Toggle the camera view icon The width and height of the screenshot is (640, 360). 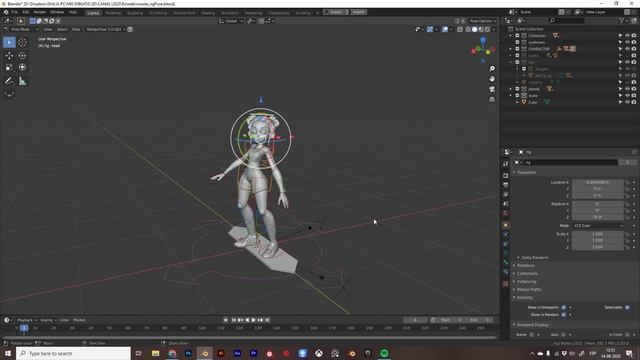pyautogui.click(x=492, y=89)
